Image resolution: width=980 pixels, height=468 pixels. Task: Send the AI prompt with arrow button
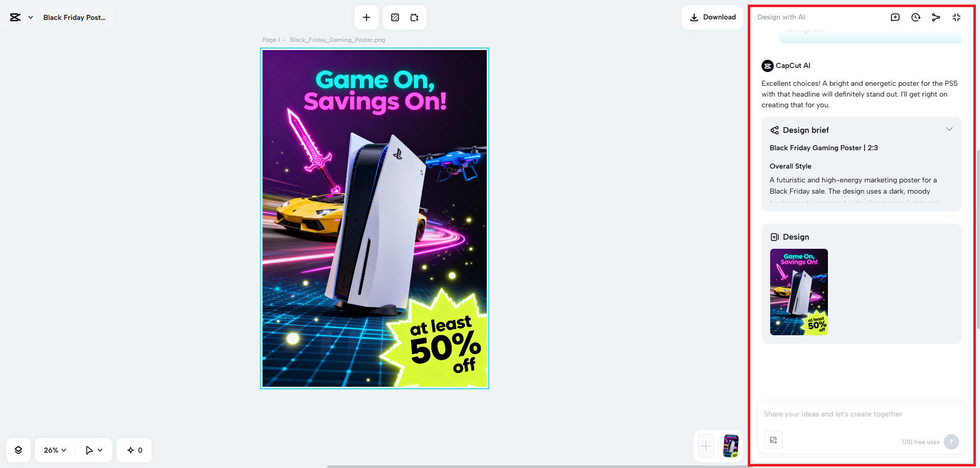(x=951, y=442)
